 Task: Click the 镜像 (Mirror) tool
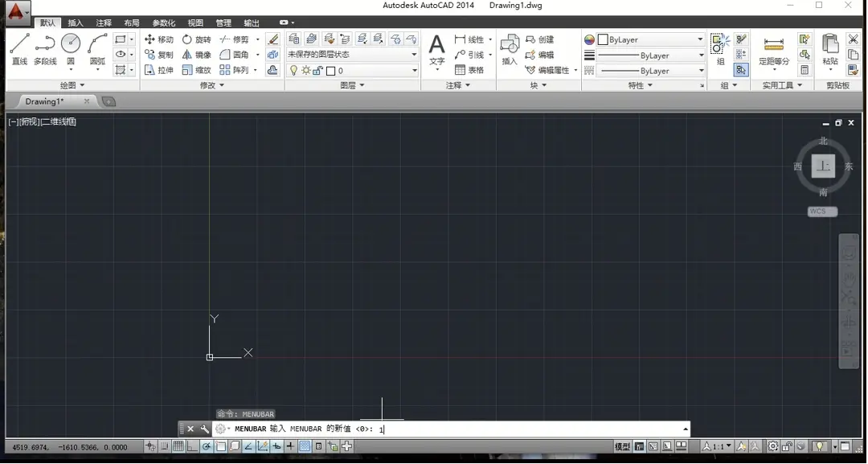coord(197,55)
